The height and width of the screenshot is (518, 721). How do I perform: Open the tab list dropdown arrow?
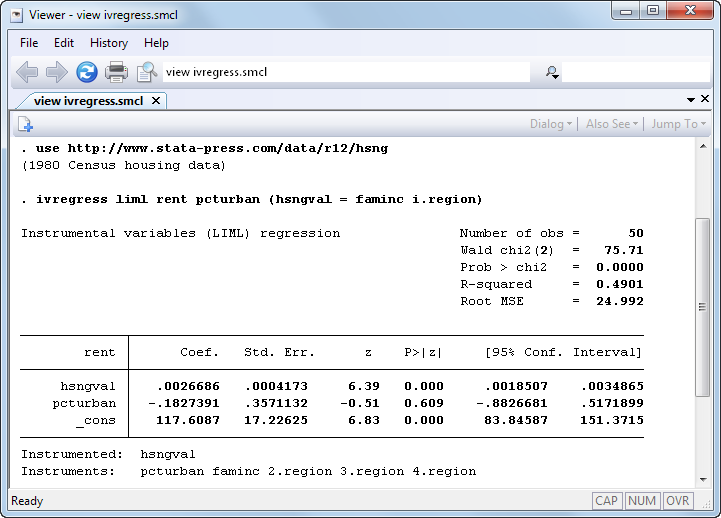tap(691, 100)
